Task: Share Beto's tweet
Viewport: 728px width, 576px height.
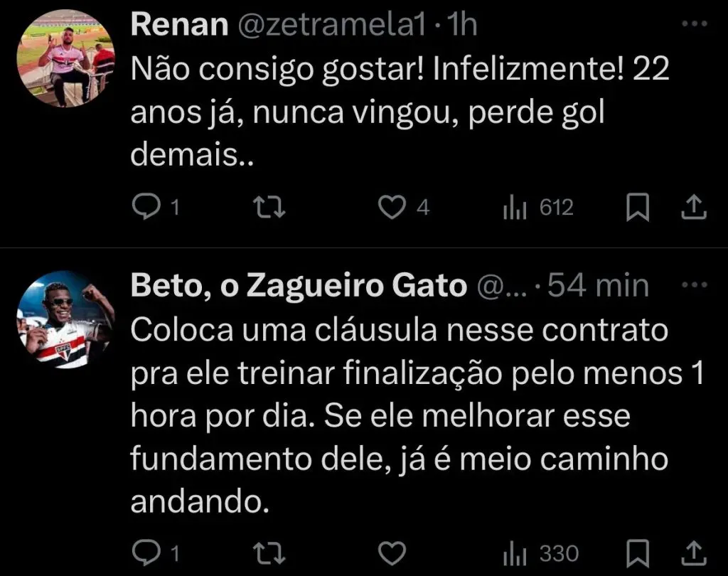Action: pyautogui.click(x=693, y=553)
